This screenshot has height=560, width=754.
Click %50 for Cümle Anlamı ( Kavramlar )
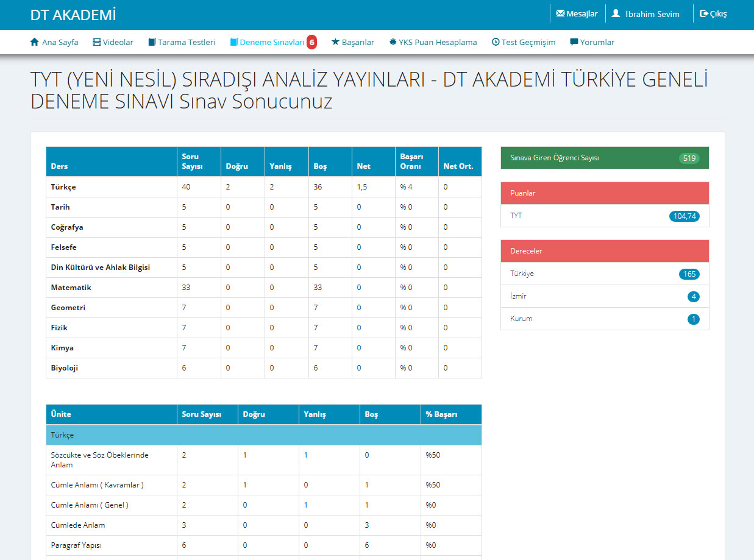click(433, 485)
